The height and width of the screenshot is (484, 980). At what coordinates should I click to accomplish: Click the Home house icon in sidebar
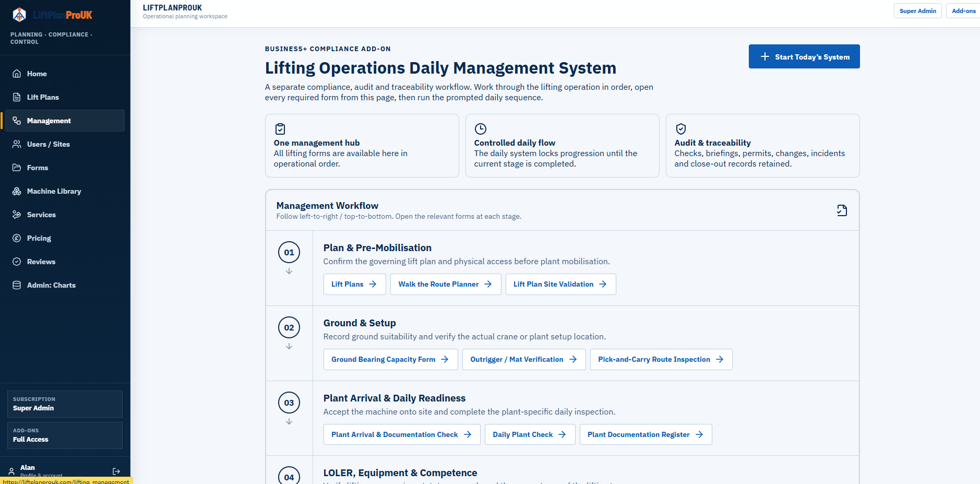click(x=17, y=74)
